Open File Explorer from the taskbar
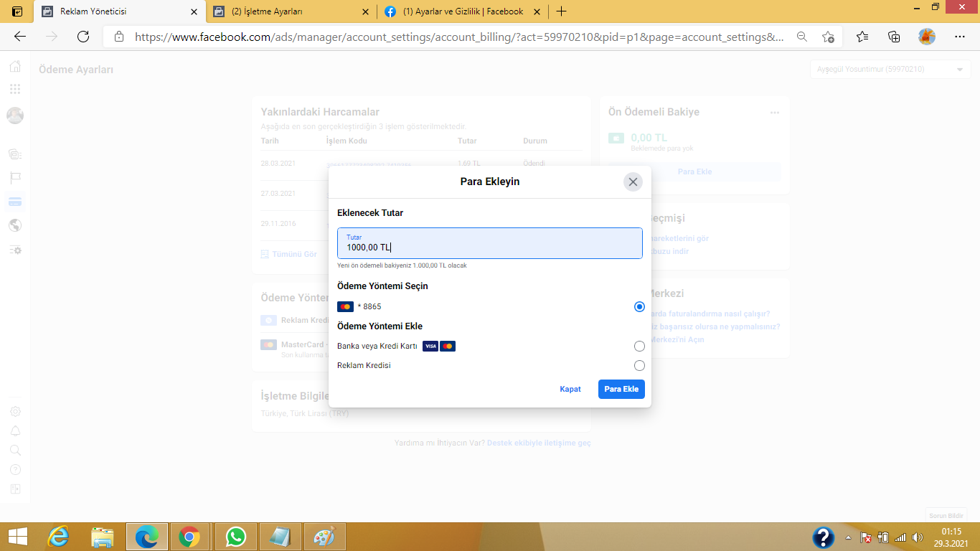 [103, 537]
